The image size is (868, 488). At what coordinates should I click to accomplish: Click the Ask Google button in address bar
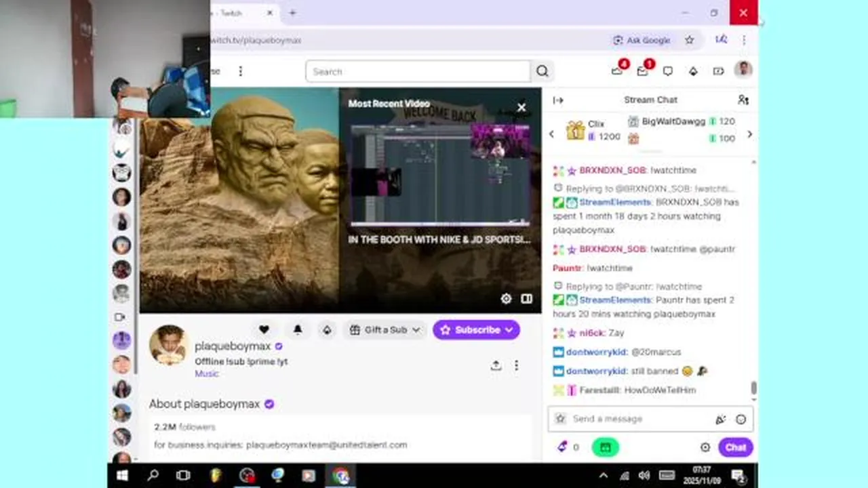click(x=642, y=40)
